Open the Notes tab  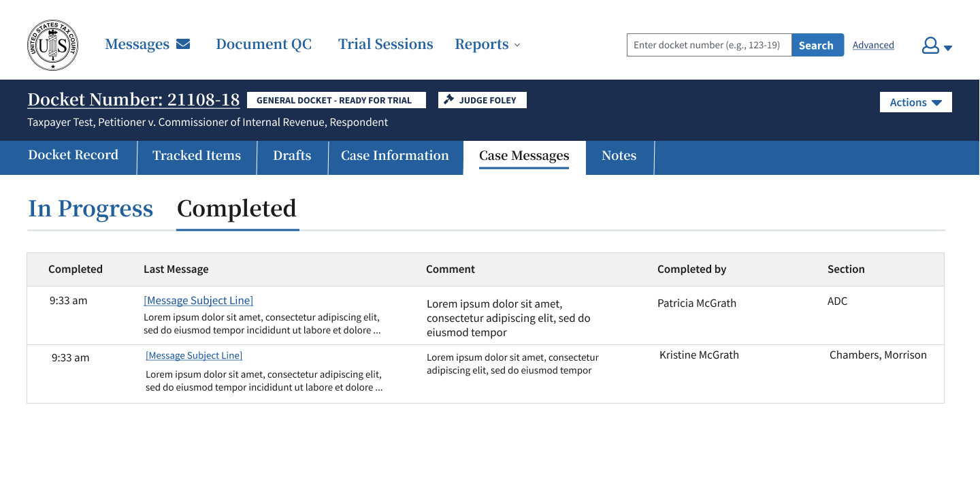pos(619,156)
